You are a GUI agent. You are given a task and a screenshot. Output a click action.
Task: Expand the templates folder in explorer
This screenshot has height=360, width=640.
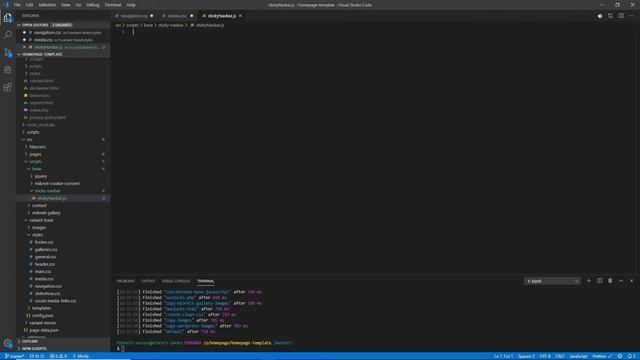point(63,308)
